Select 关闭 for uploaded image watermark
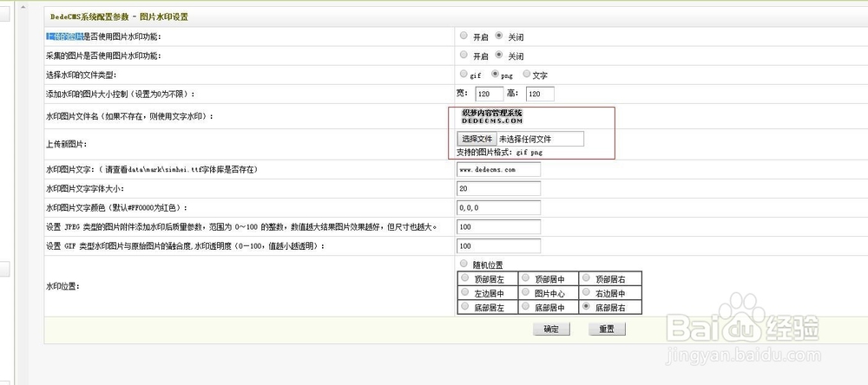 pyautogui.click(x=499, y=36)
